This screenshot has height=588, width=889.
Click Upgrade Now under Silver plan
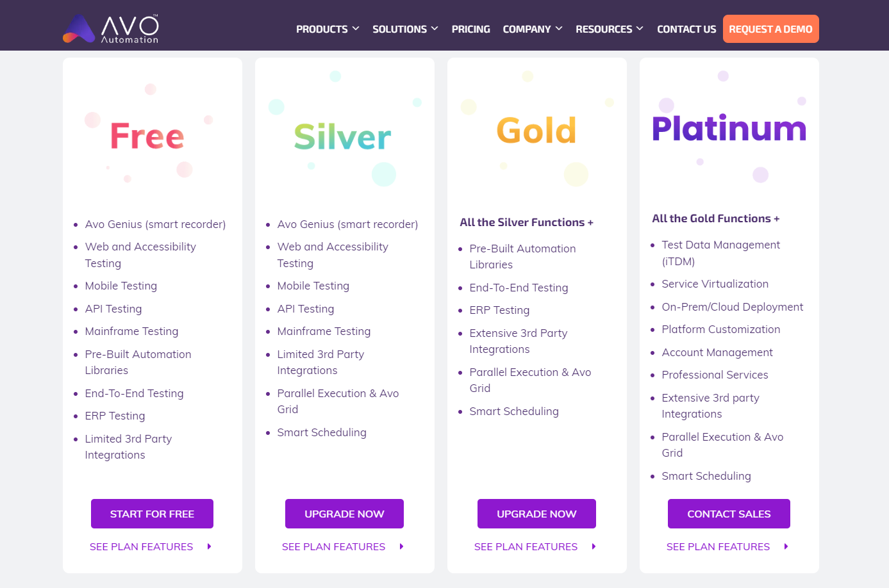coord(344,514)
